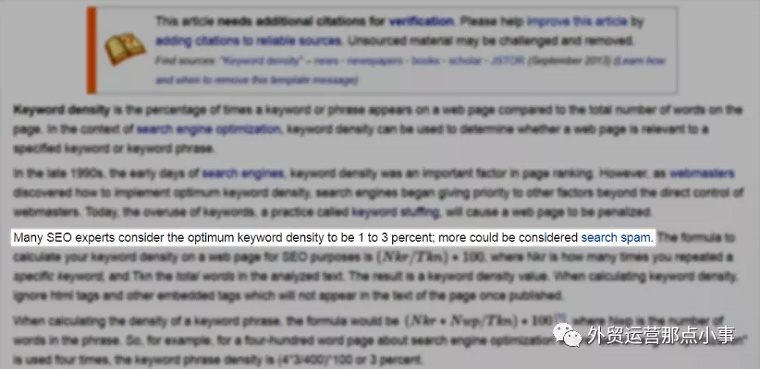This screenshot has width=760, height=369.
Task: Click the 'needs additional citations for' text
Action: (301, 21)
